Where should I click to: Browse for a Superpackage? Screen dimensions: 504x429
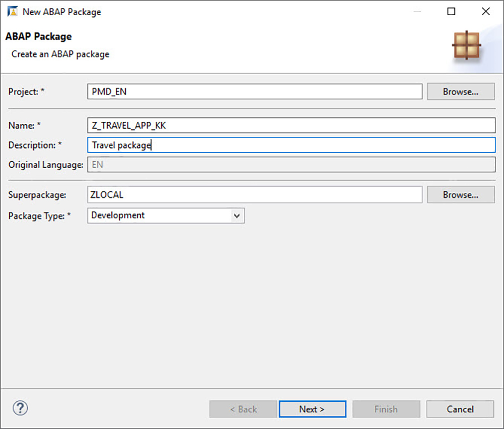coord(460,195)
